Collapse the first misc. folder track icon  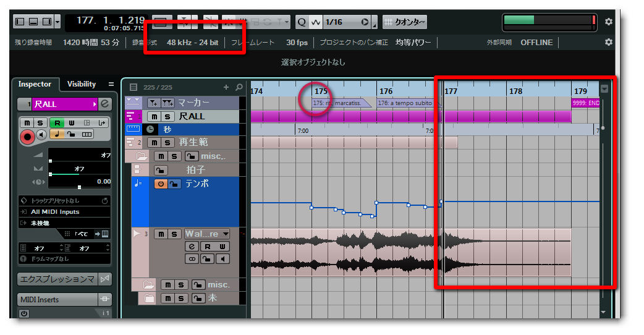coord(142,156)
